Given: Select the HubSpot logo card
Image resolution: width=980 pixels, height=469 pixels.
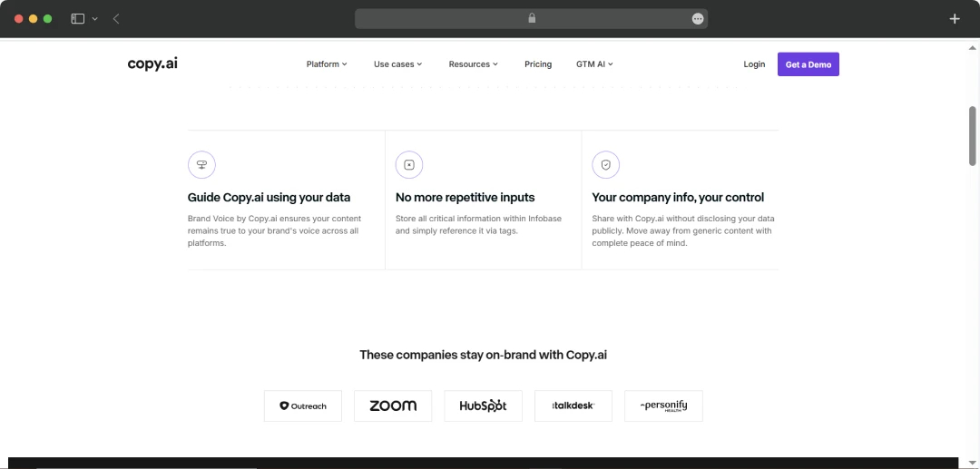Looking at the screenshot, I should click(x=483, y=405).
